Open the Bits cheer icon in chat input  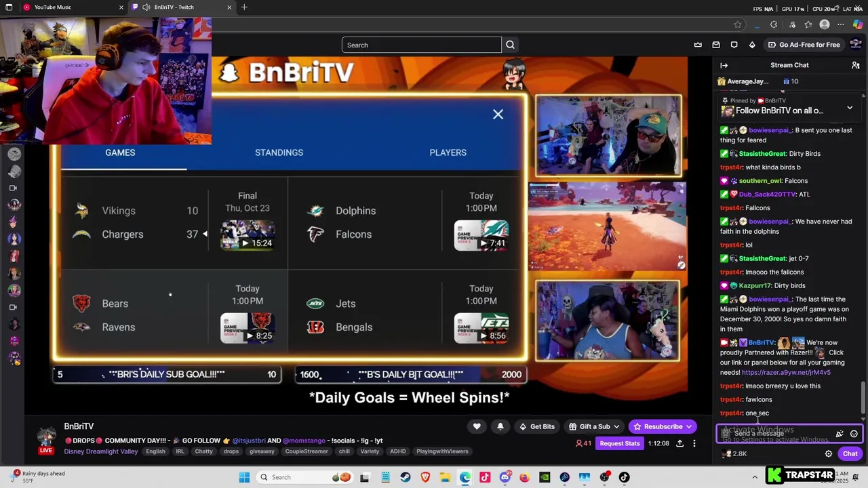coord(840,434)
